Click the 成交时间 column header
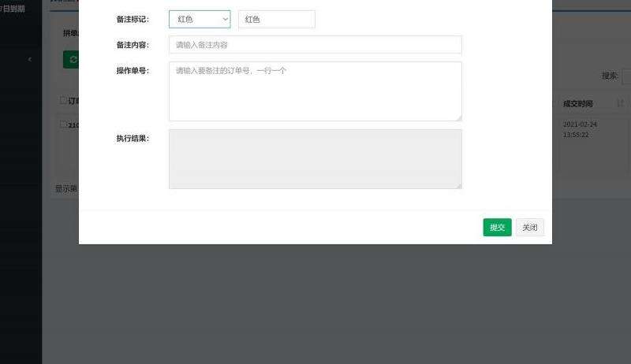The width and height of the screenshot is (631, 364). pos(577,104)
